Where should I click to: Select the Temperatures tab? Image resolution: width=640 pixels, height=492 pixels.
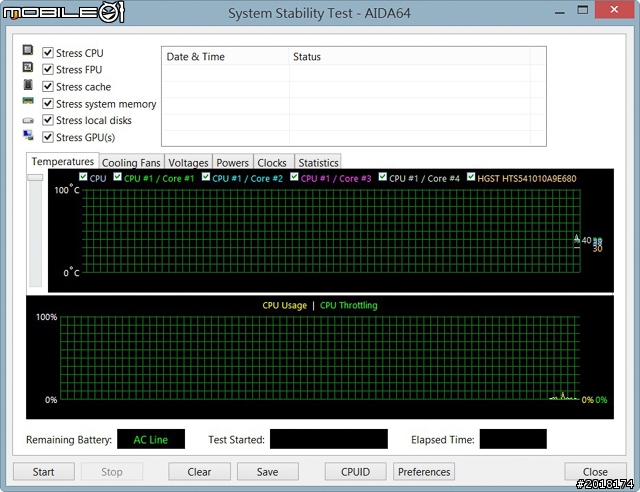tap(62, 161)
